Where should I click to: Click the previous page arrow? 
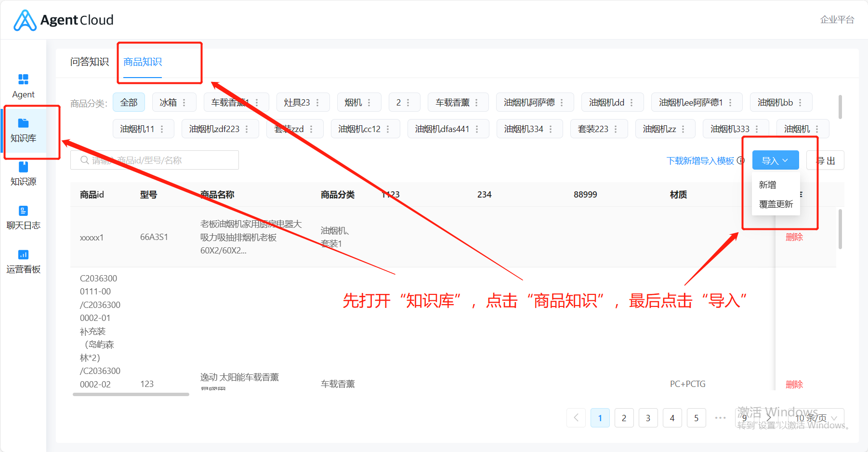tap(576, 418)
